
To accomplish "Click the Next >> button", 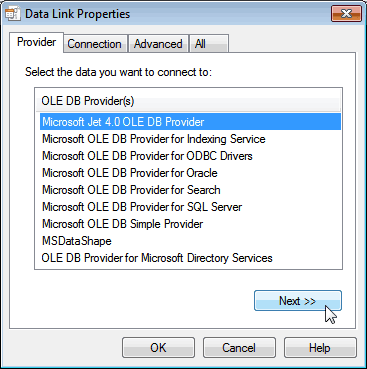I will pyautogui.click(x=298, y=301).
